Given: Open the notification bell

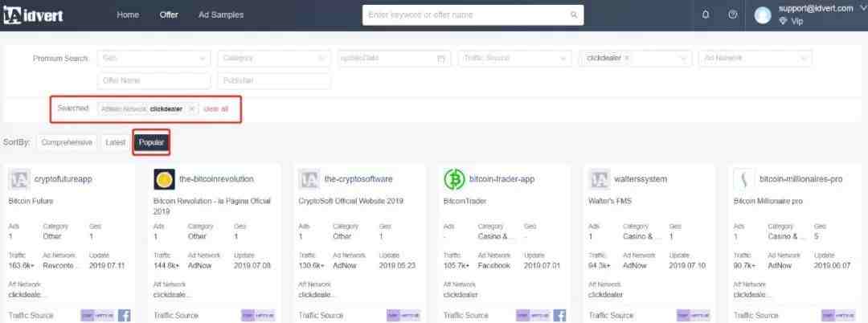Looking at the screenshot, I should click(x=706, y=15).
